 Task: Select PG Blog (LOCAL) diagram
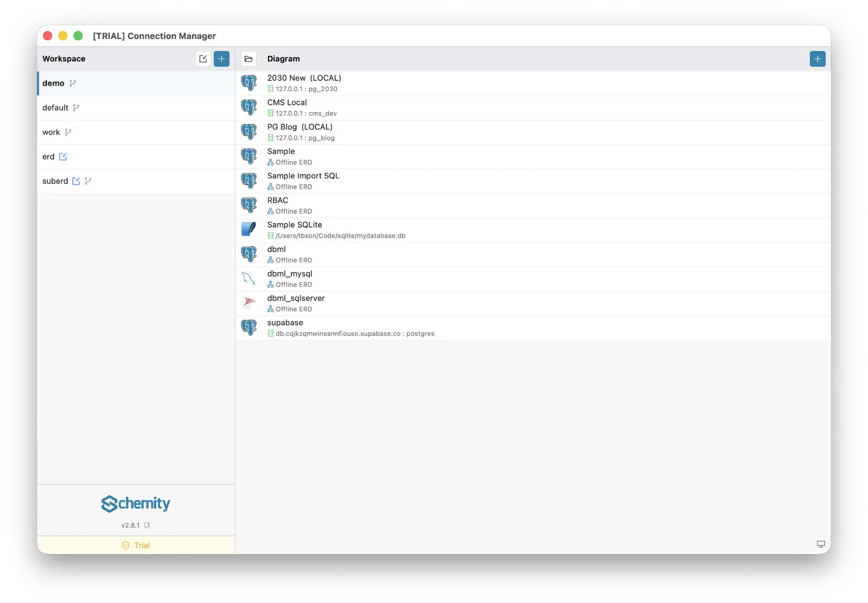[x=533, y=132]
